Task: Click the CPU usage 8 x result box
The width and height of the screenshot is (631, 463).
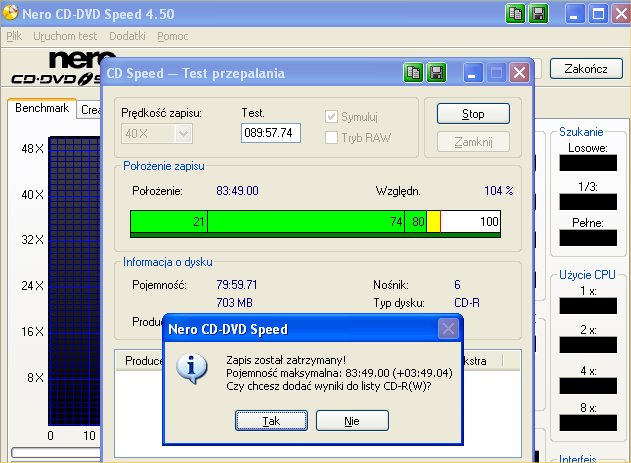Action: [x=588, y=423]
